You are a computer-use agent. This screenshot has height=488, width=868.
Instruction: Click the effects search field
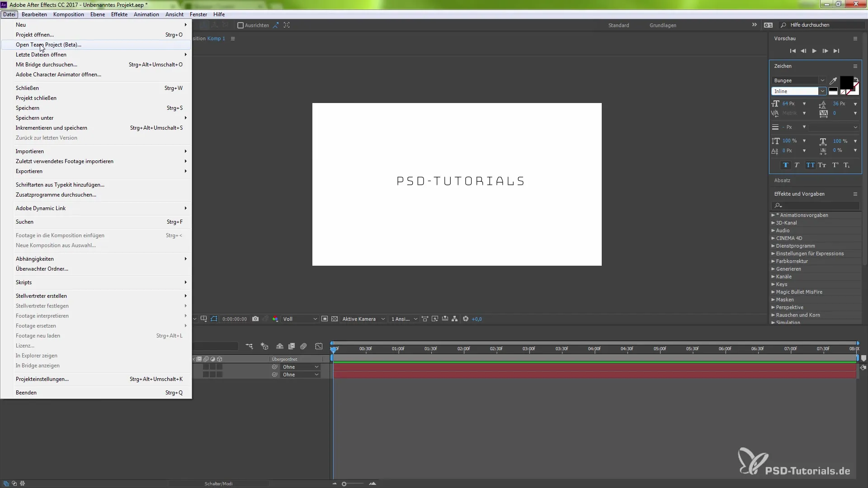[816, 206]
